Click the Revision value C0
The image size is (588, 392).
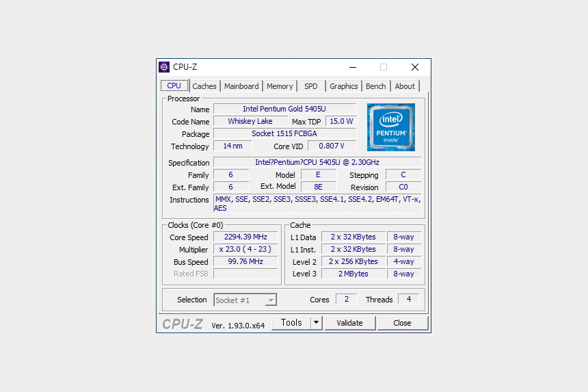click(403, 187)
